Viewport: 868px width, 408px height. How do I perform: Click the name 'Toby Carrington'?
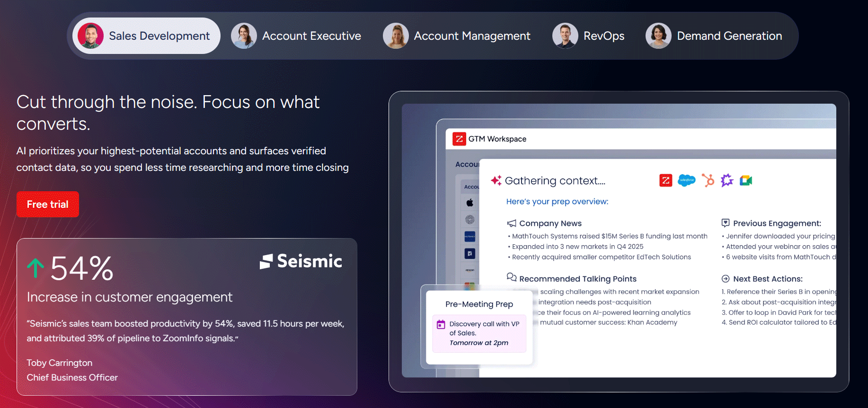60,363
